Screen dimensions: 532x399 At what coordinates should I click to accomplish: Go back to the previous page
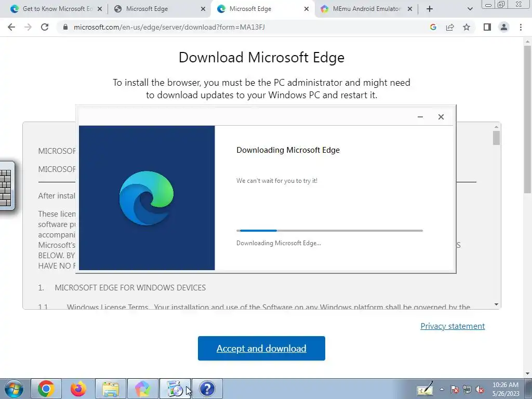point(11,27)
